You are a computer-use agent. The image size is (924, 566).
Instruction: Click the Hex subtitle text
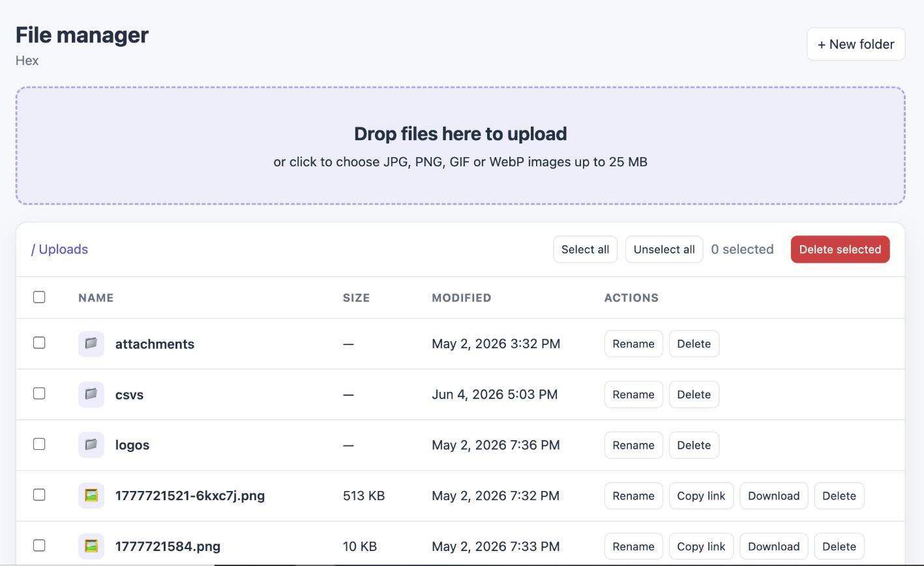click(27, 61)
